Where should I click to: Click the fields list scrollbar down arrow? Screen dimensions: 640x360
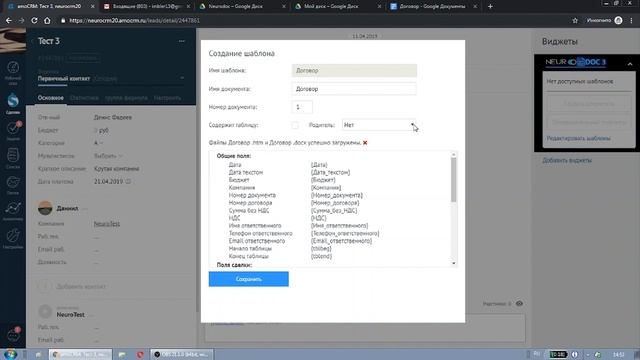click(453, 263)
